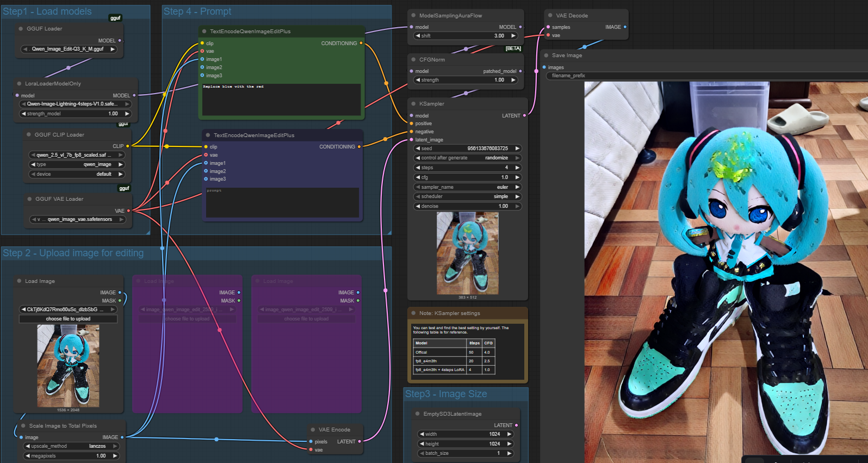Screen dimensions: 868x463
Task: Click choose file to upload in Load Image
Action: (x=68, y=319)
